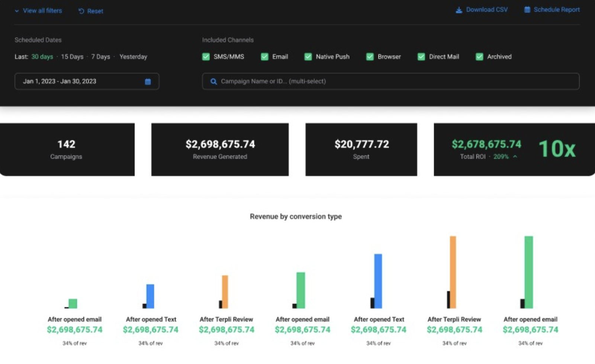
Task: Click the green ROI up-arrow indicator
Action: point(515,157)
